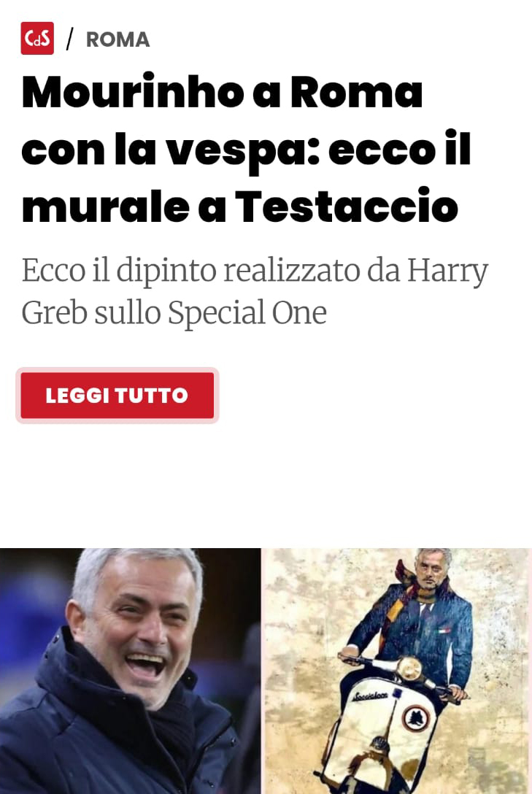Click the 'Specialone' lettering on the Vespa
532x794 pixels.
(371, 696)
